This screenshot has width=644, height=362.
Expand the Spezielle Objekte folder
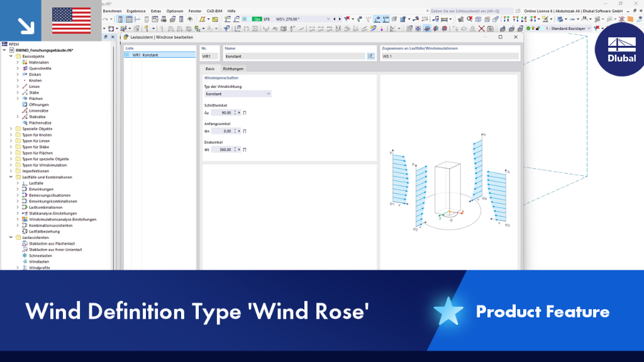[11, 129]
